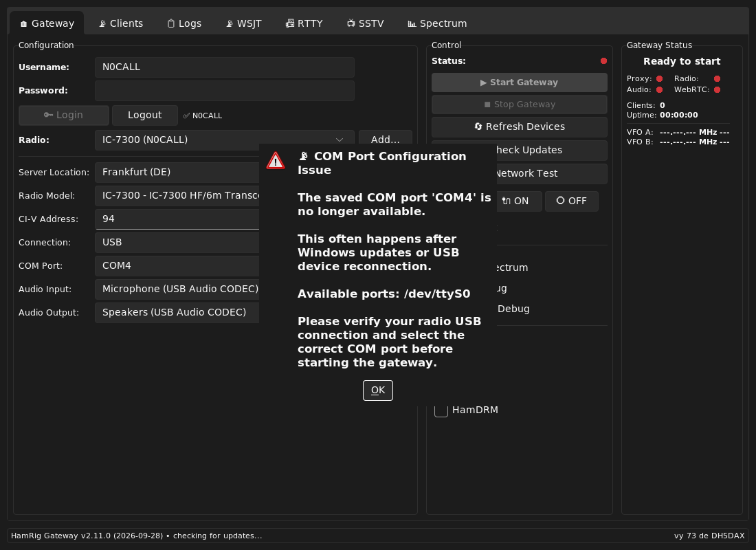This screenshot has height=550, width=756.
Task: Click the Radio status indicator dot
Action: click(x=718, y=78)
